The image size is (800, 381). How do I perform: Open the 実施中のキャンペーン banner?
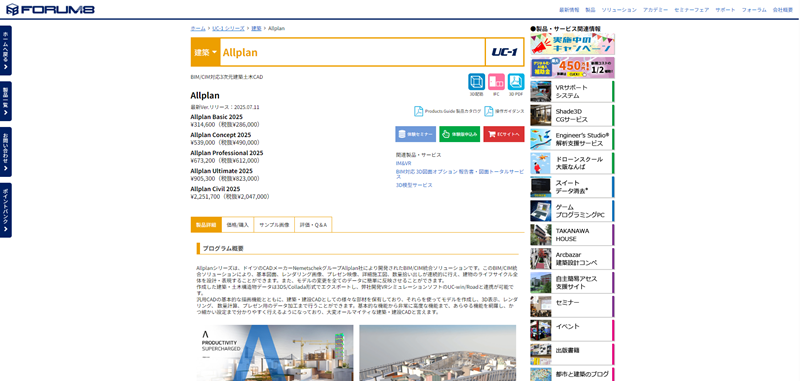[x=572, y=44]
